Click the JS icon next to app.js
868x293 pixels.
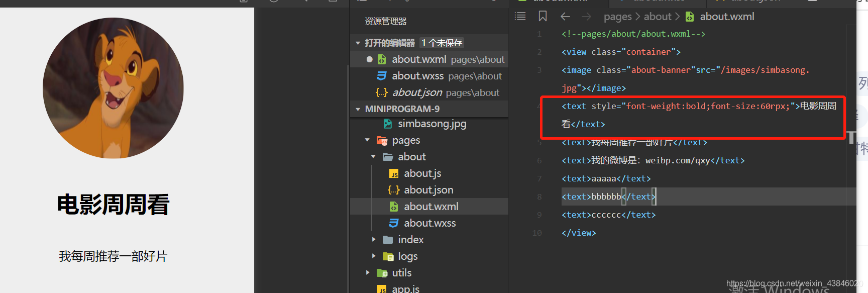(x=382, y=289)
